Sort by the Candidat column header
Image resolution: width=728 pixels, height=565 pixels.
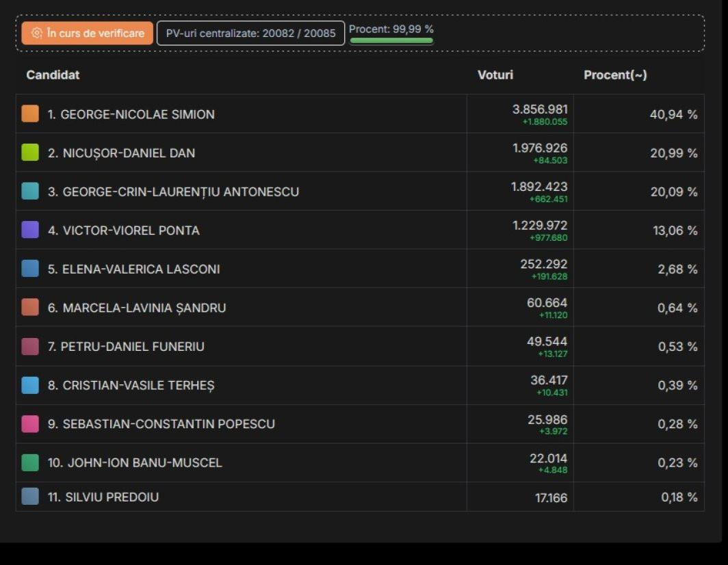tap(53, 75)
